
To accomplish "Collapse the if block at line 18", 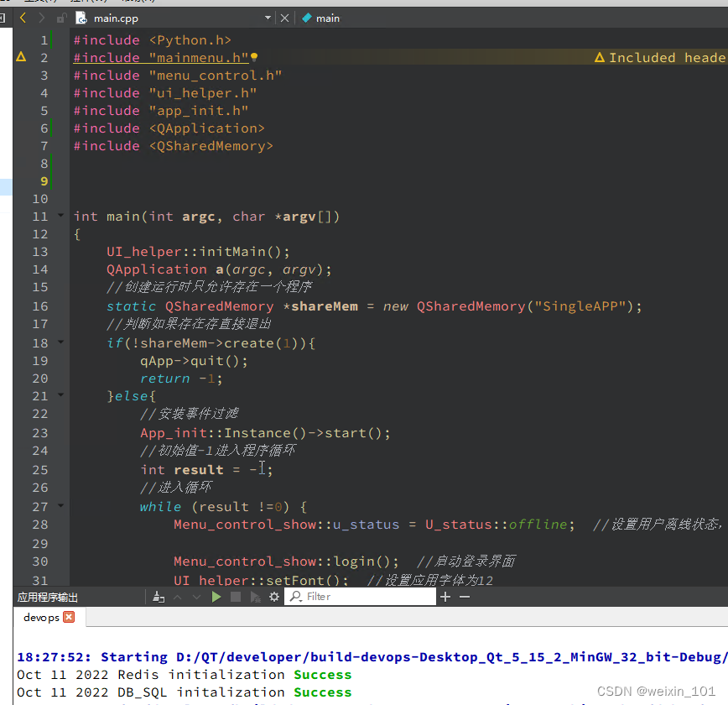I will tap(61, 342).
